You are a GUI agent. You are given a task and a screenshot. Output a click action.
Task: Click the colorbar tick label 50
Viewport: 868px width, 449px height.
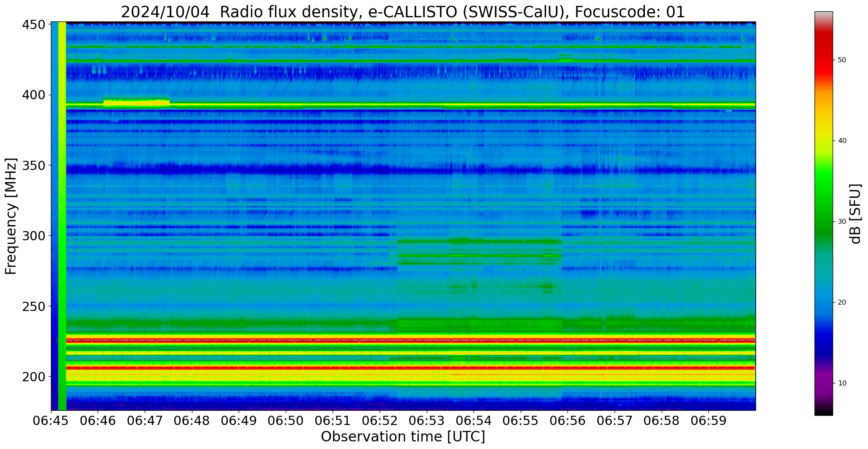pyautogui.click(x=842, y=60)
